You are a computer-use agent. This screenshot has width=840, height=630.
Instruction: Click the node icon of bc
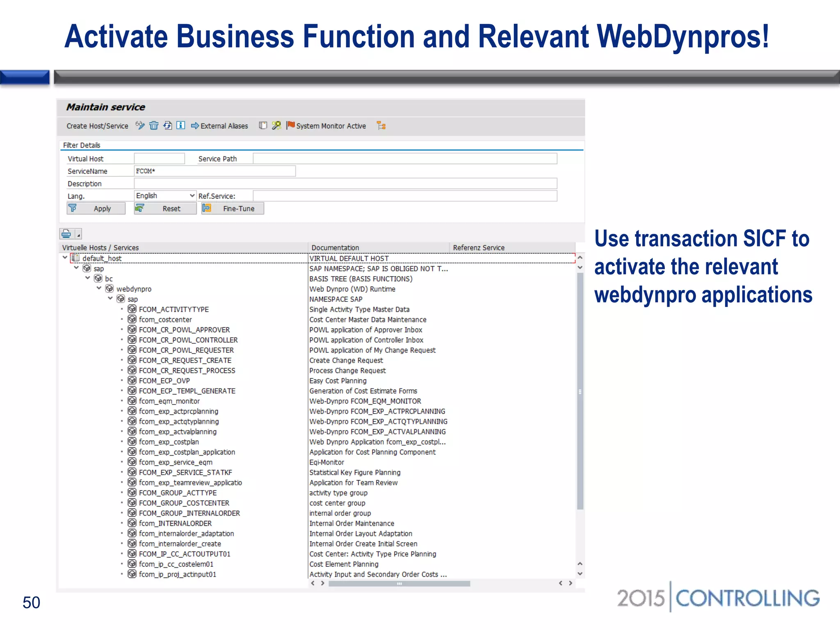pos(98,278)
